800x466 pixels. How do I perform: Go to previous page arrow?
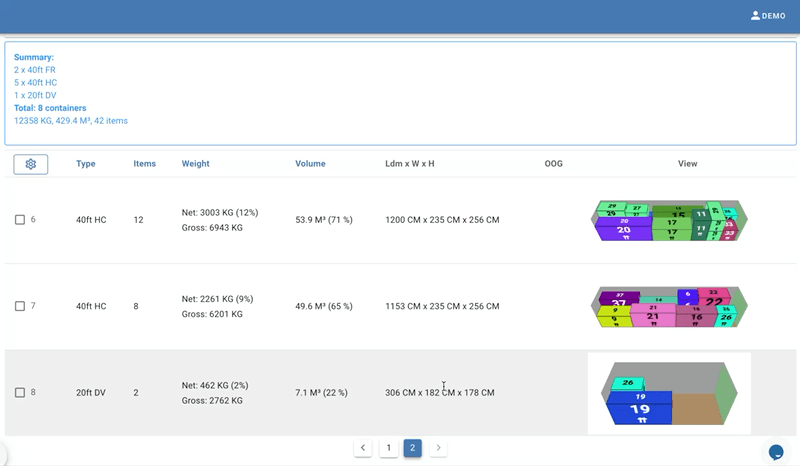coord(363,448)
